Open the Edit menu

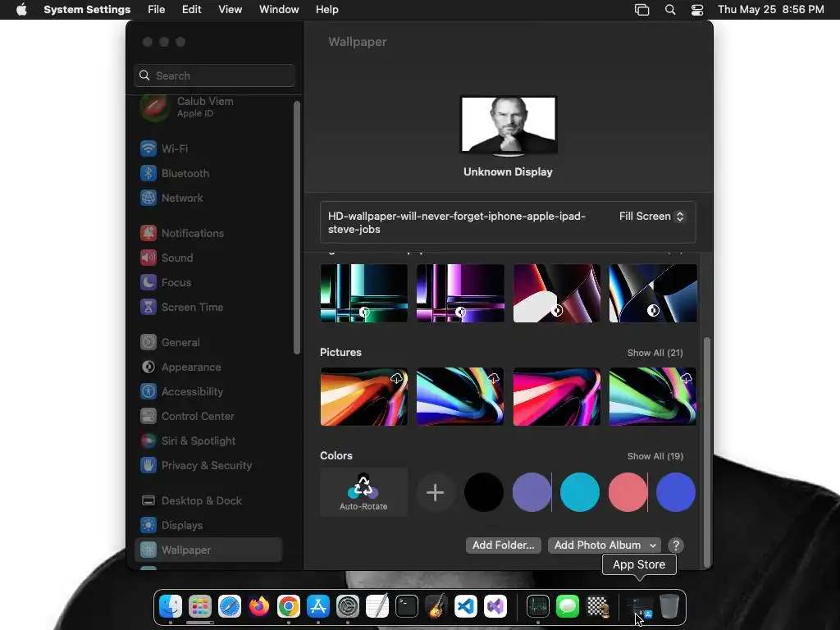coord(191,10)
